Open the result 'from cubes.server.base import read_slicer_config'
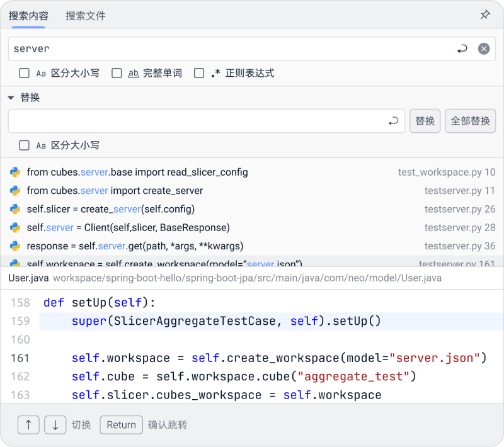This screenshot has height=447, width=504. coord(252,172)
